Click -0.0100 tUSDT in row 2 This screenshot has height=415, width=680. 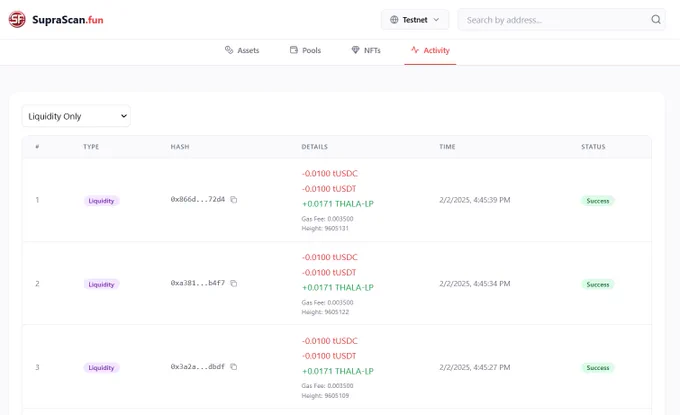click(329, 272)
